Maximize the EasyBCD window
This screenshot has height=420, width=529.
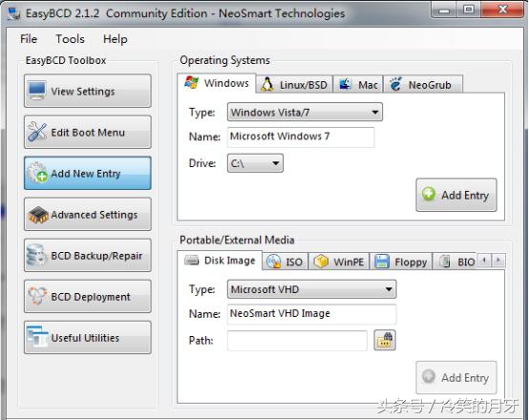coord(469,10)
